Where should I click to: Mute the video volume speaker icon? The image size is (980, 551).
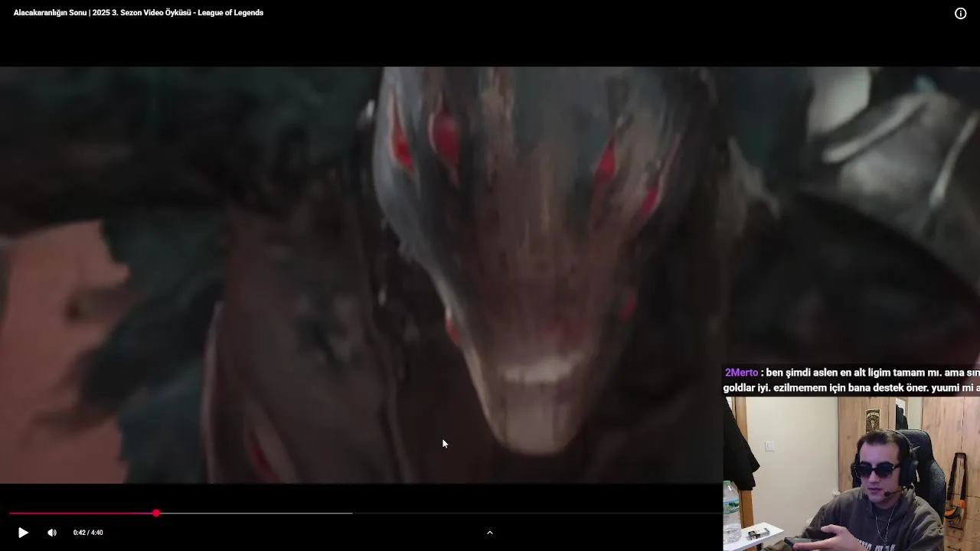click(x=52, y=533)
